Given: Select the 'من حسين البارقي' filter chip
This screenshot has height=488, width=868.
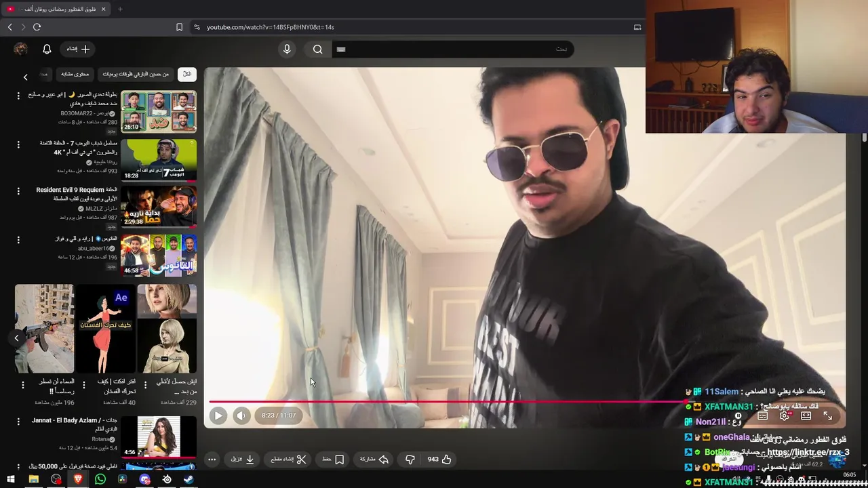Looking at the screenshot, I should tap(136, 74).
